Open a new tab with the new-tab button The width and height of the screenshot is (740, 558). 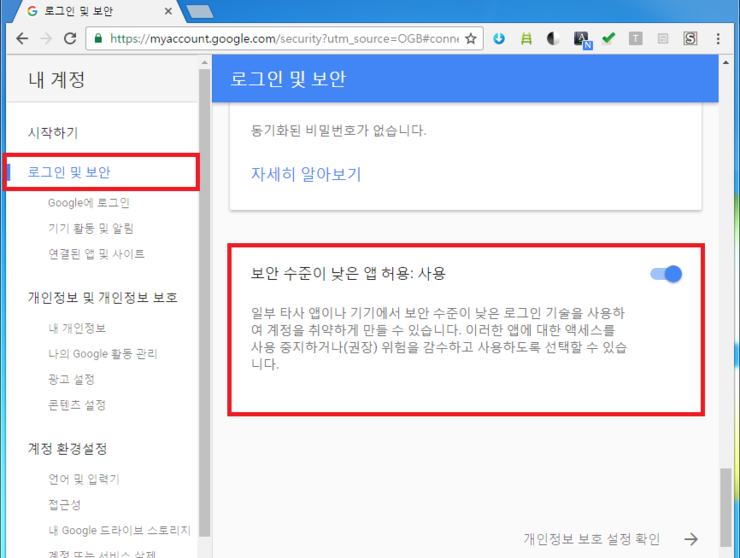tap(200, 12)
